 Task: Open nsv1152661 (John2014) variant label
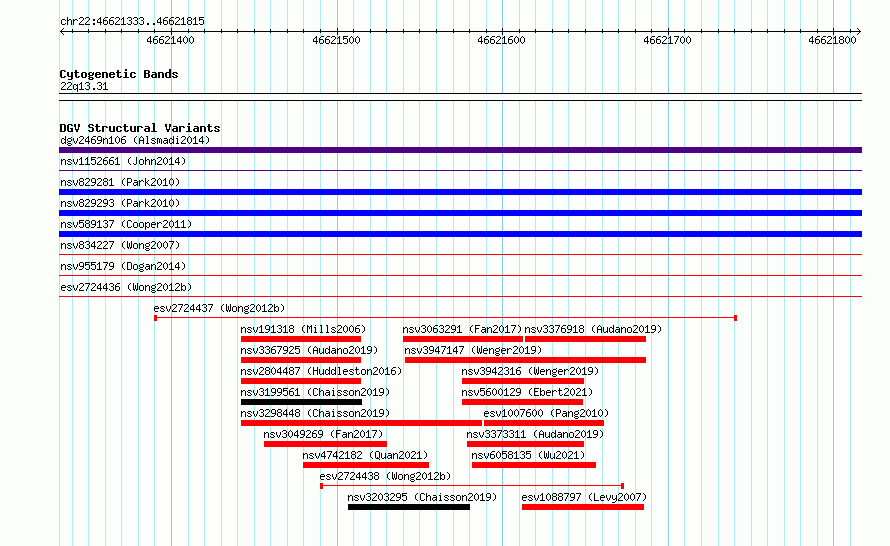123,161
